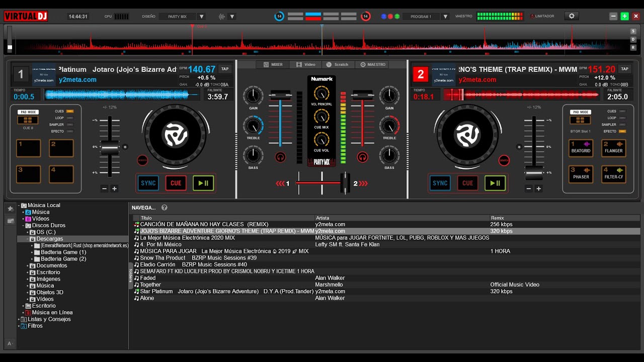This screenshot has width=644, height=362.
Task: Click the pitch plus button on deck 1
Action: 114,189
